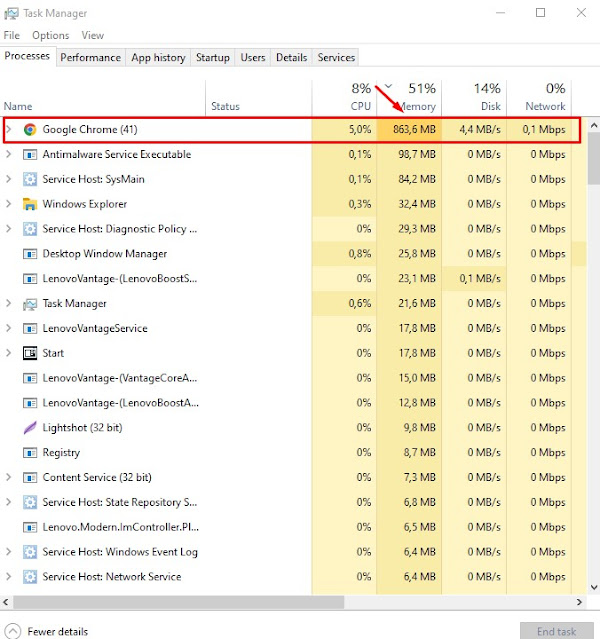This screenshot has height=639, width=600.
Task: Click the Desktop Window Manager process name
Action: pos(105,253)
